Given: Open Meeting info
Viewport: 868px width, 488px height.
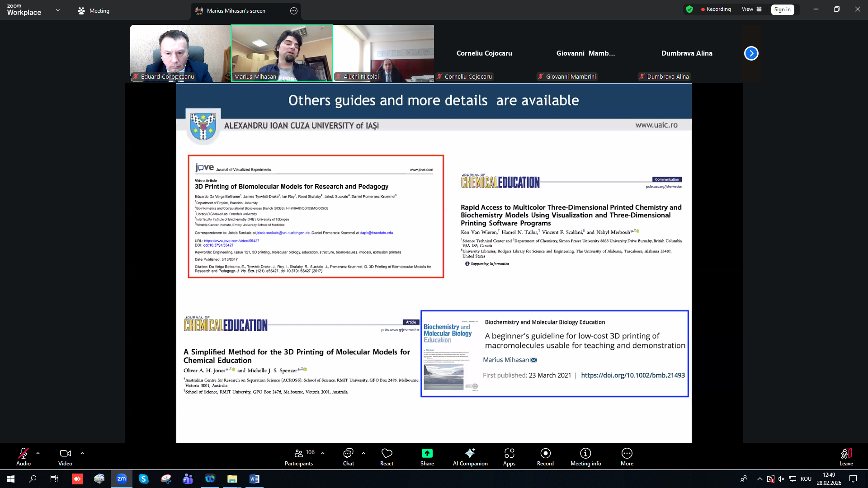Looking at the screenshot, I should coord(585,453).
